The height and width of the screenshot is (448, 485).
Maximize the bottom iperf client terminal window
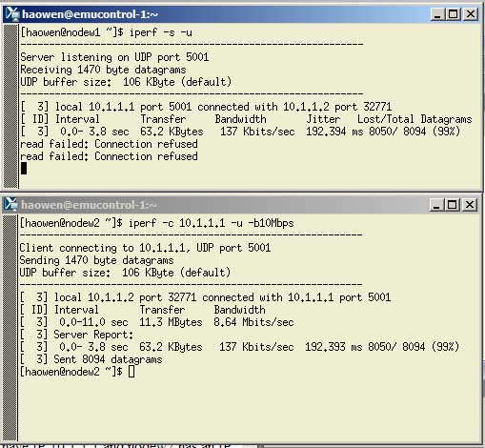453,205
